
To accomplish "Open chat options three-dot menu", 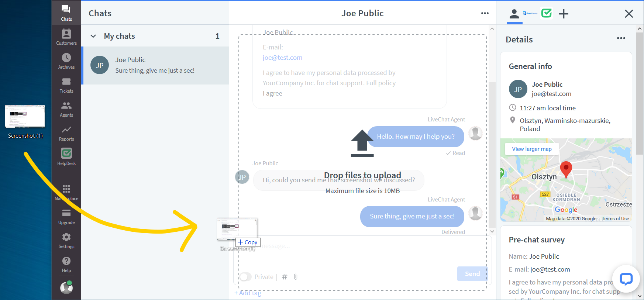I will 485,13.
